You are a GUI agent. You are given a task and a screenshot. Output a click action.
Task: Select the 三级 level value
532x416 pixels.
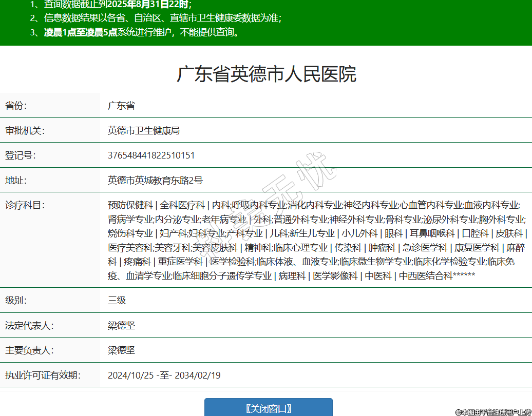coord(117,300)
